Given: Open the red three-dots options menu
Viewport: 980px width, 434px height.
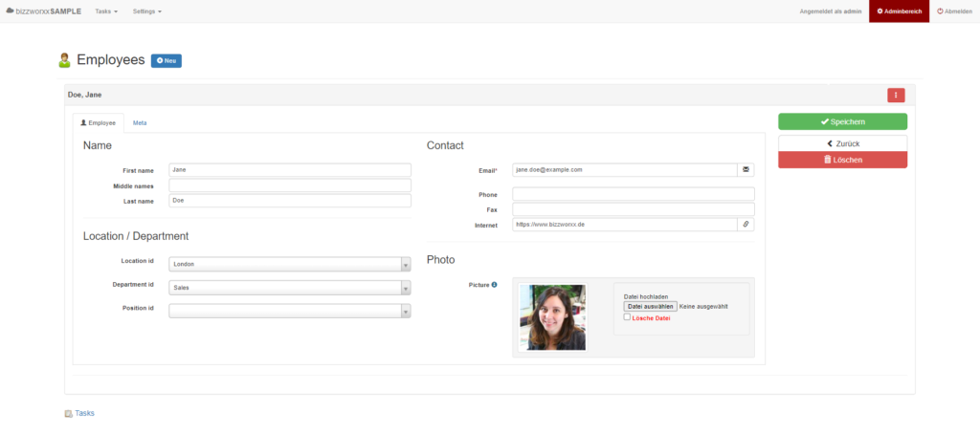Looking at the screenshot, I should 896,95.
